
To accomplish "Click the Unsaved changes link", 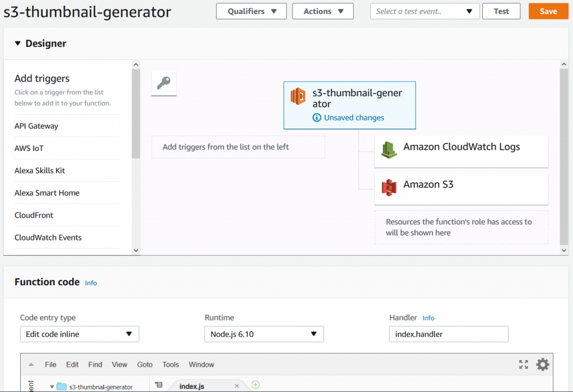I will [354, 117].
